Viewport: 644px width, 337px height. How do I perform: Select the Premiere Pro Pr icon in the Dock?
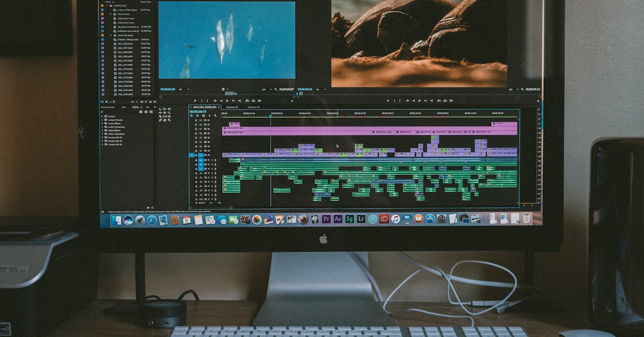coord(326,219)
